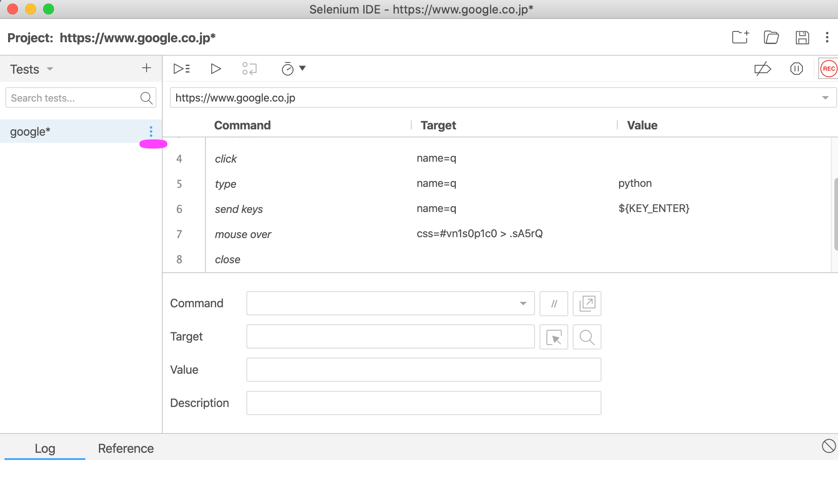The width and height of the screenshot is (838, 504).
Task: Select row 8 close command
Action: [x=497, y=259]
